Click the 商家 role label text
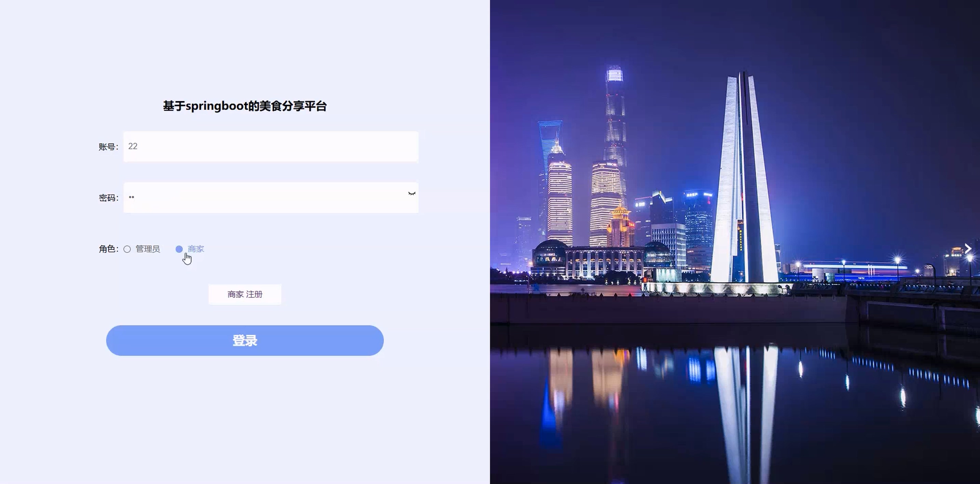This screenshot has width=980, height=484. 196,249
